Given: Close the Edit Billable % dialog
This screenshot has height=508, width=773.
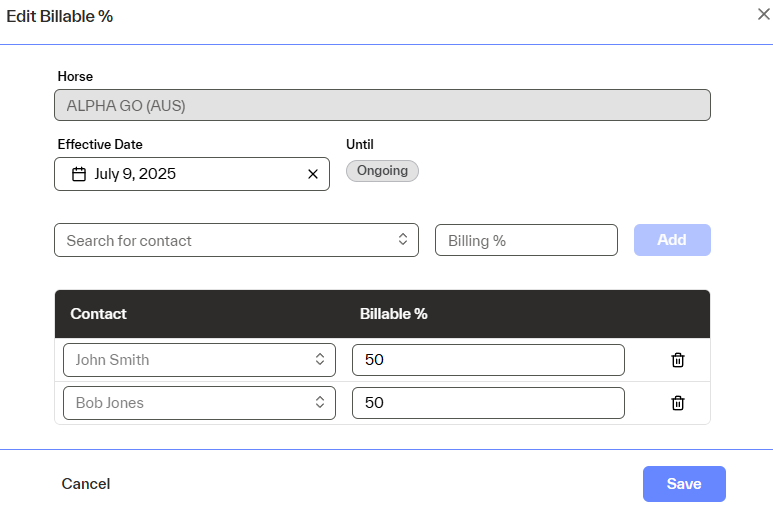Looking at the screenshot, I should pos(763,14).
